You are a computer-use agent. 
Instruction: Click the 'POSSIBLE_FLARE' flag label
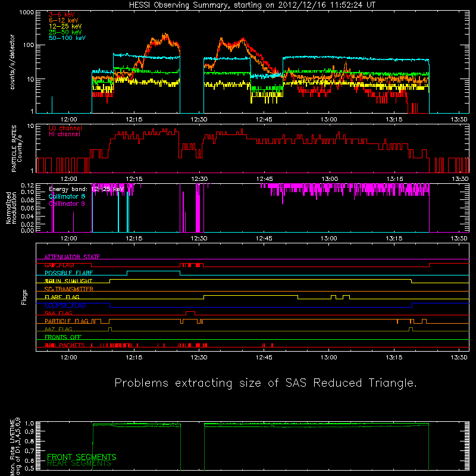(x=68, y=273)
